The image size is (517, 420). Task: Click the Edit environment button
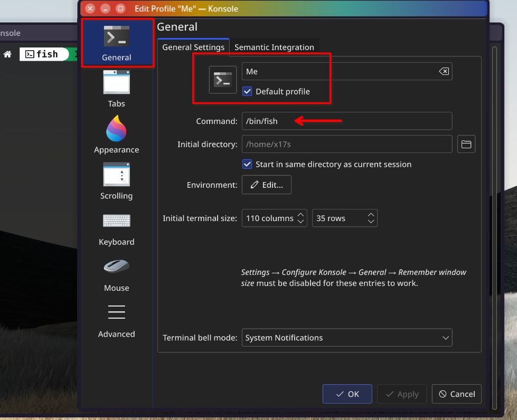coord(267,185)
